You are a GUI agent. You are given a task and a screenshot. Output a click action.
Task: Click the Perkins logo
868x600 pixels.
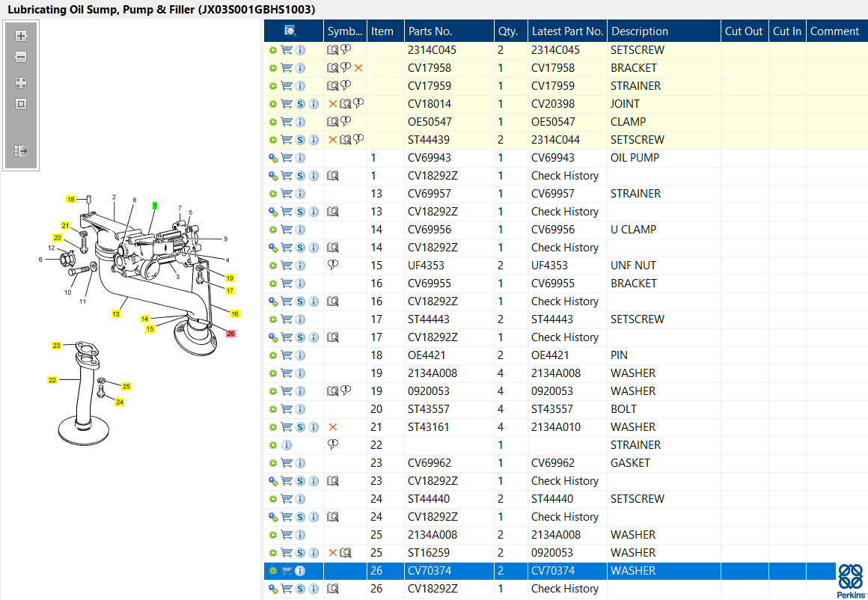pos(851,581)
